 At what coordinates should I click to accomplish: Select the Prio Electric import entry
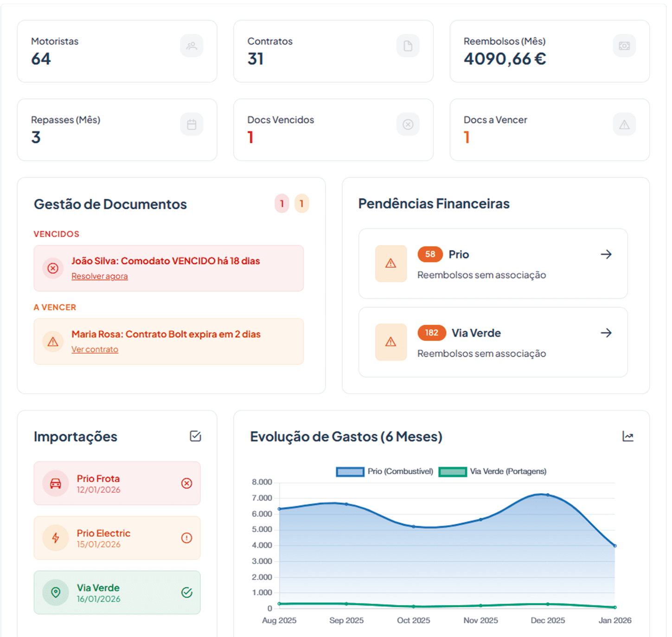pos(117,538)
